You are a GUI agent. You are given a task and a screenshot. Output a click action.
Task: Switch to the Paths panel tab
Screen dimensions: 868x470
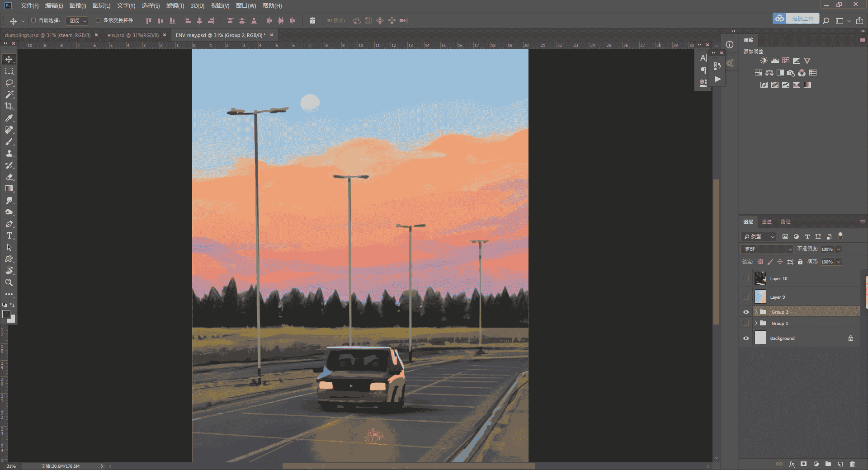(x=786, y=222)
